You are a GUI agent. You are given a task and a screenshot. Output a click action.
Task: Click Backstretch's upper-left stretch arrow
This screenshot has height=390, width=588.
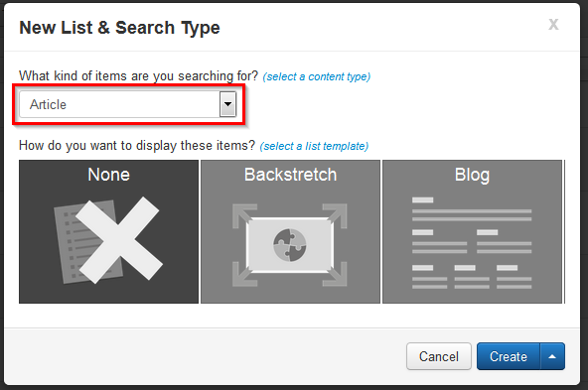coord(244,215)
